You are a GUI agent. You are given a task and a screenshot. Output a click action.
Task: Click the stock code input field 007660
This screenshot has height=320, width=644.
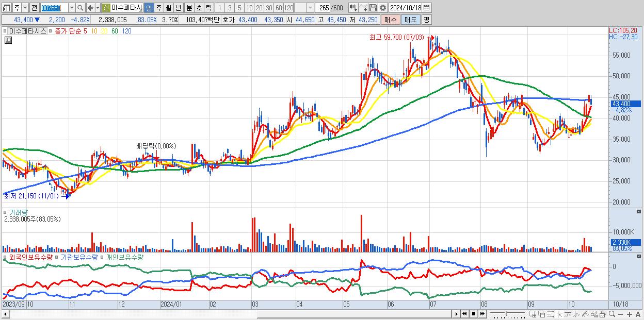54,8
